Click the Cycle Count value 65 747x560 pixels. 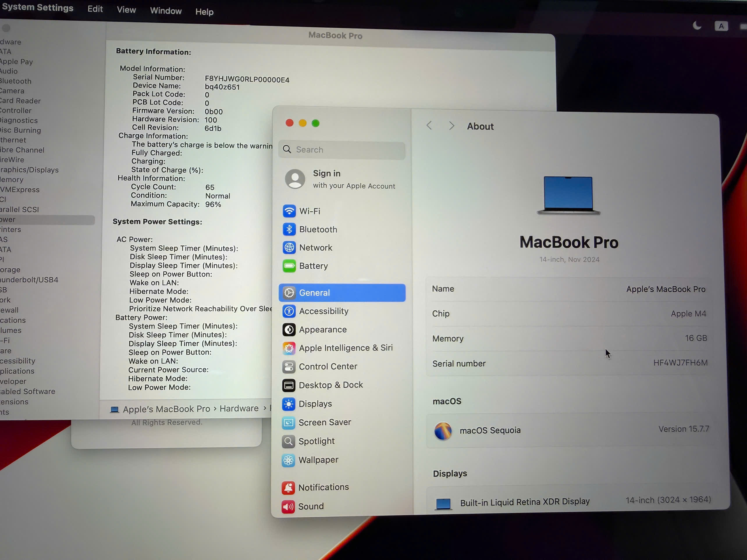210,187
